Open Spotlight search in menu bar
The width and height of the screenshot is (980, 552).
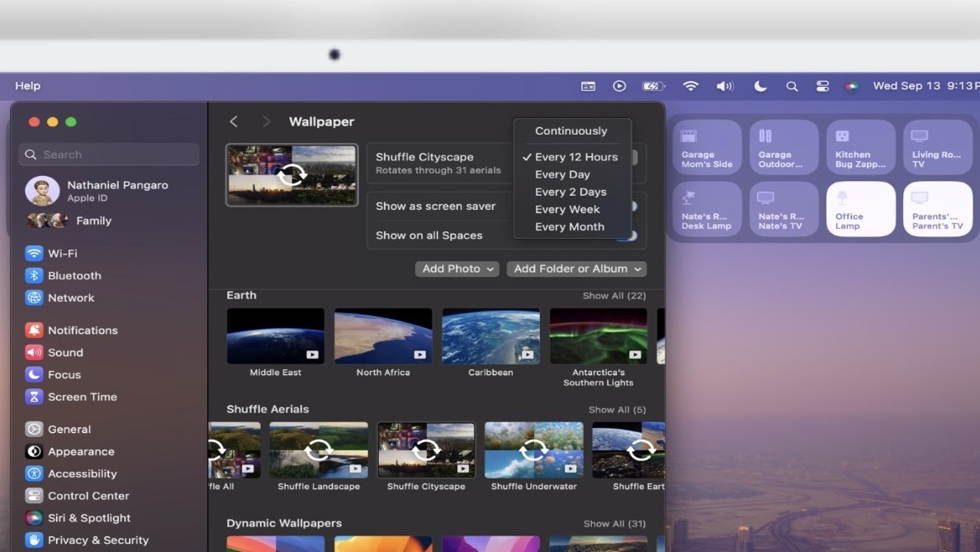pos(792,86)
